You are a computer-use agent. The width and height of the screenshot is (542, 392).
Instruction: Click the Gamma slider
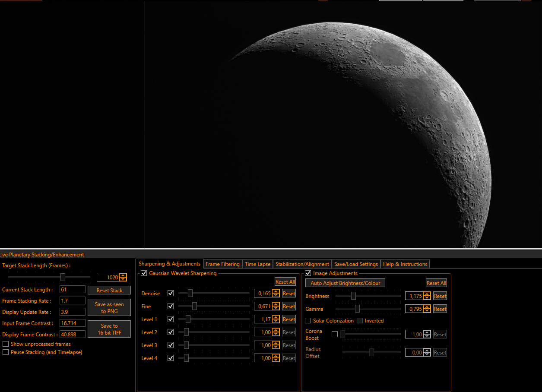point(368,309)
